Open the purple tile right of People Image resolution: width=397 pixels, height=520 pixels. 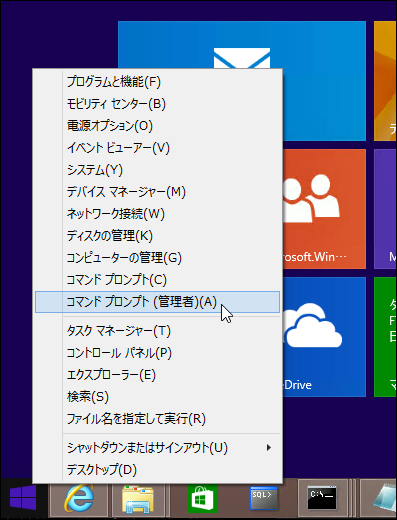tap(385, 209)
